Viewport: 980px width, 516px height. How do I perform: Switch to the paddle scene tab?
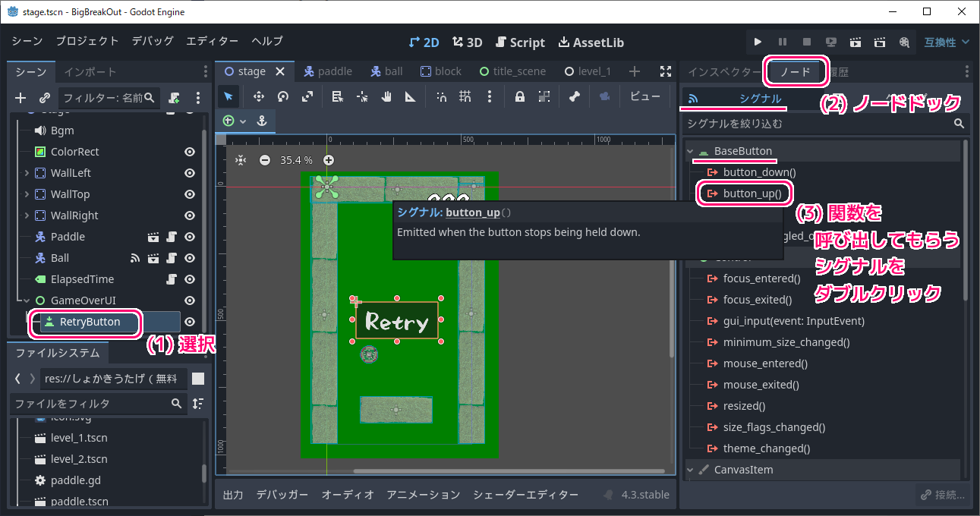328,71
